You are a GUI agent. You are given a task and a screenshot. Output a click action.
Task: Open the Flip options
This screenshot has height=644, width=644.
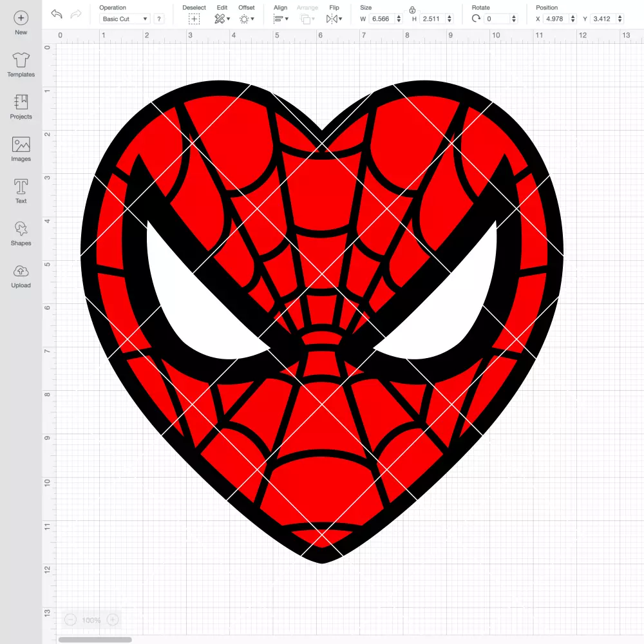334,19
